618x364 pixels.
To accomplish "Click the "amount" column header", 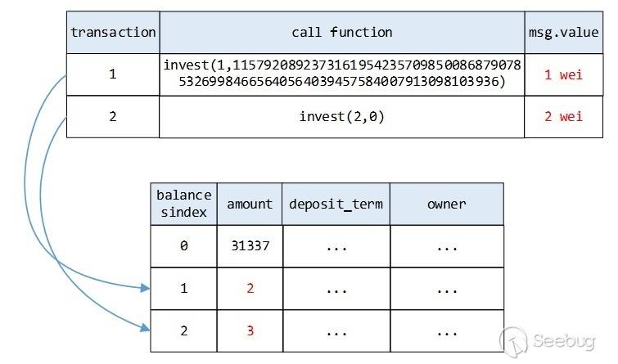I will point(249,204).
